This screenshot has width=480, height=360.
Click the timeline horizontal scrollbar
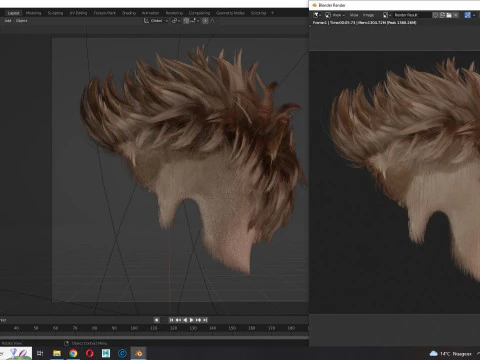[154, 337]
